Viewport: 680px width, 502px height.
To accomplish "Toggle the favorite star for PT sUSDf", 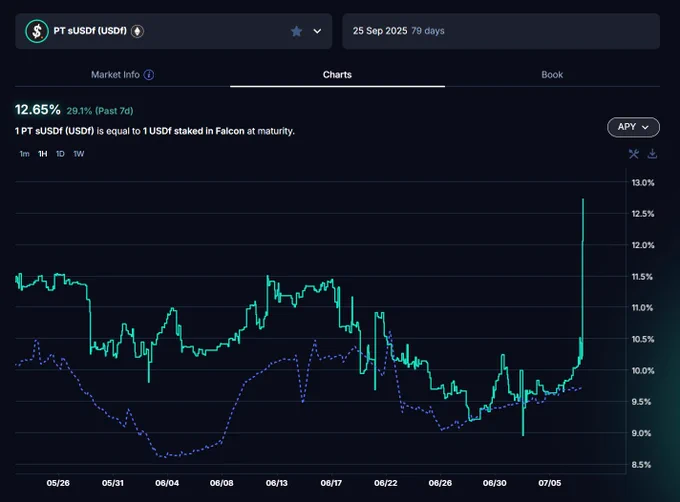I will (x=297, y=31).
